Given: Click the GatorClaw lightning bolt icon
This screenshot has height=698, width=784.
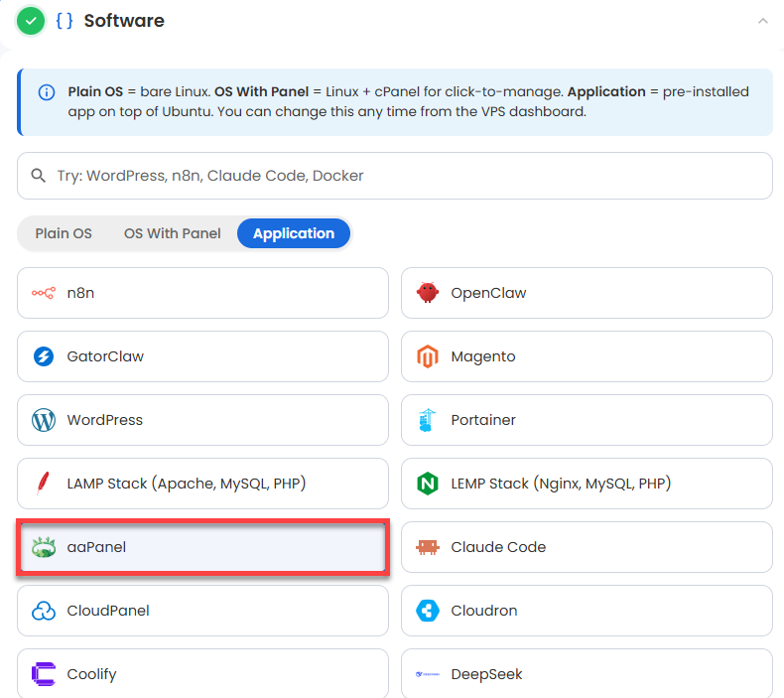Looking at the screenshot, I should tap(44, 356).
